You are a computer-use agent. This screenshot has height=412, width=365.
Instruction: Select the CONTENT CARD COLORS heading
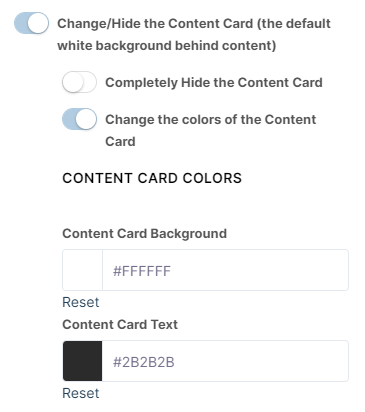(x=152, y=178)
